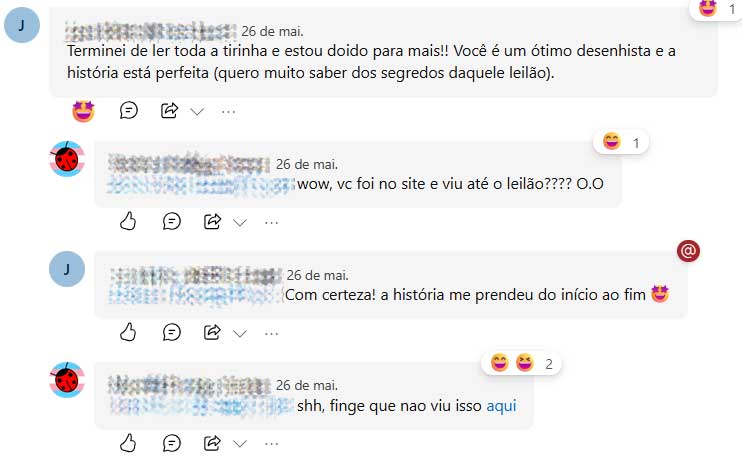Share the 'Com certeza!' reply
This screenshot has height=459, width=742.
(212, 332)
